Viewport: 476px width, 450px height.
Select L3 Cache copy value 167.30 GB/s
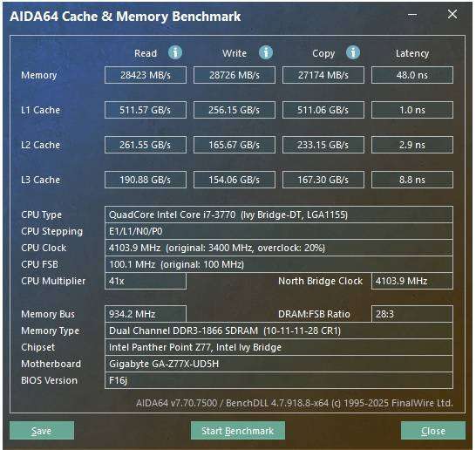[323, 180]
